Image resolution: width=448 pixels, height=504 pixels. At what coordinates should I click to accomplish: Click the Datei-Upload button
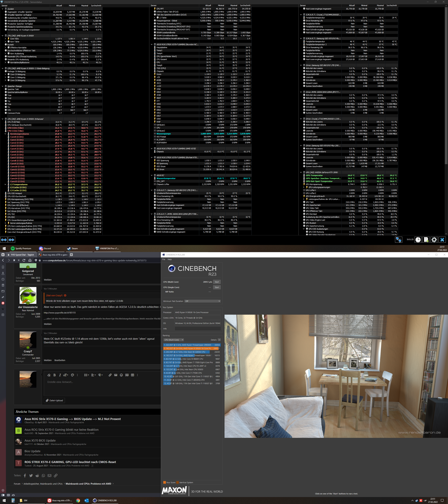point(54,400)
